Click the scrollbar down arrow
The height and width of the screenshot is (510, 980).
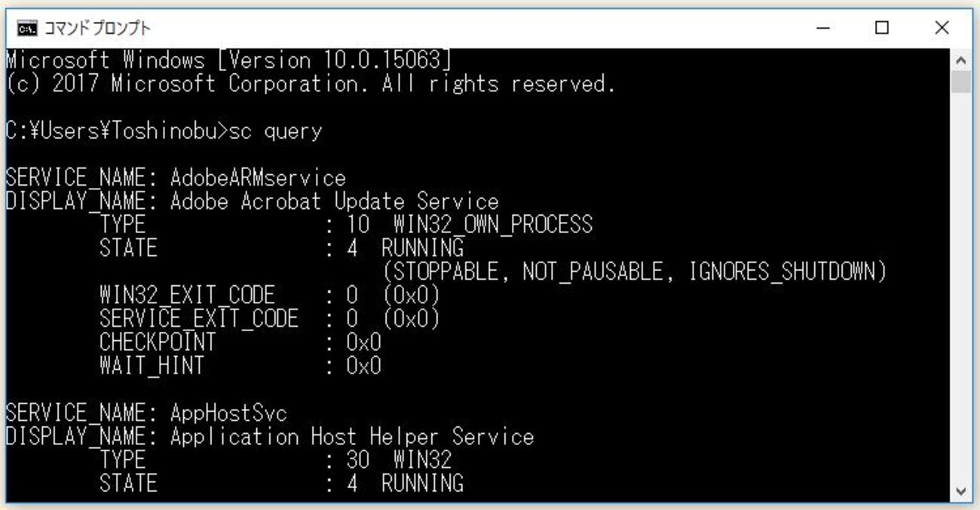pos(961,490)
